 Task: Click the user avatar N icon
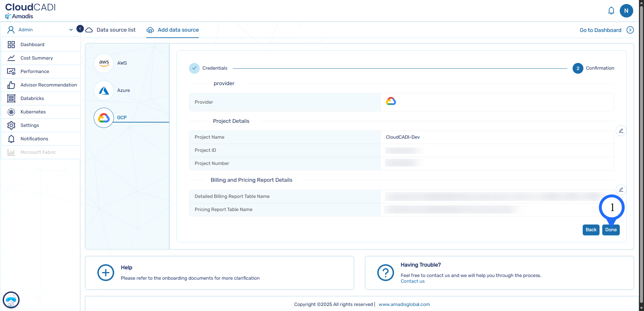tap(626, 11)
